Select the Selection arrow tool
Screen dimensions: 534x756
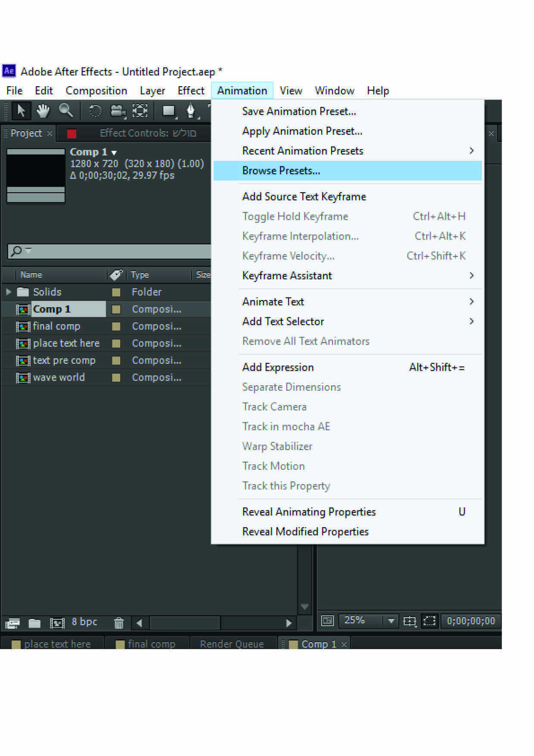click(x=20, y=111)
